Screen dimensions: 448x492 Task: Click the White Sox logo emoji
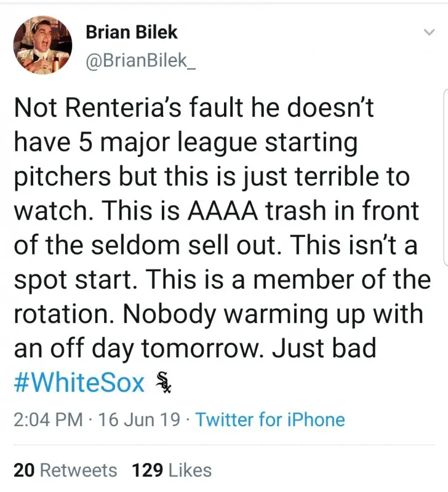pyautogui.click(x=161, y=382)
